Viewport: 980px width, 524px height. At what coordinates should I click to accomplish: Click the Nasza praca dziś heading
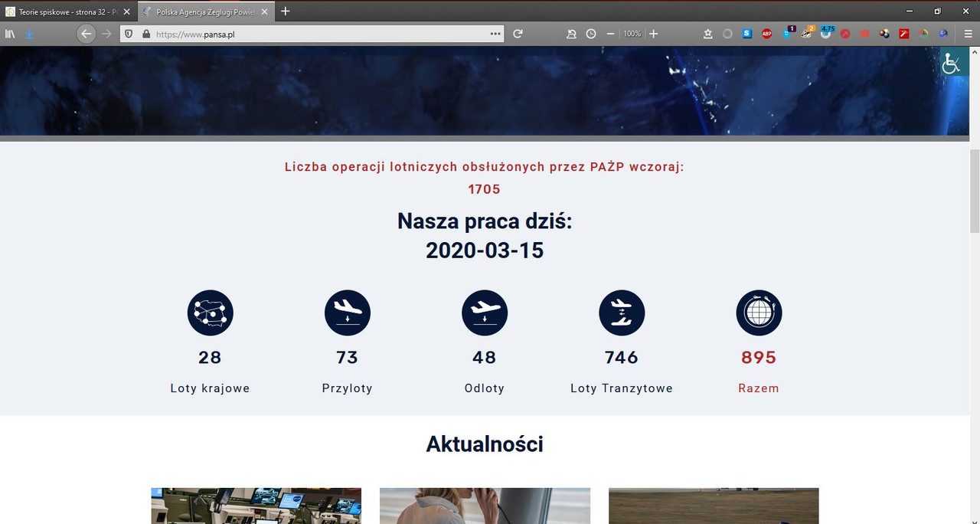pos(485,221)
